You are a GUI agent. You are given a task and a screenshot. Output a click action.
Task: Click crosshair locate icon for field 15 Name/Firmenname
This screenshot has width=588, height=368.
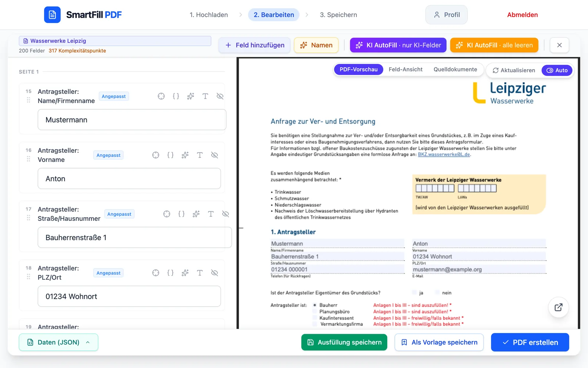pos(161,96)
